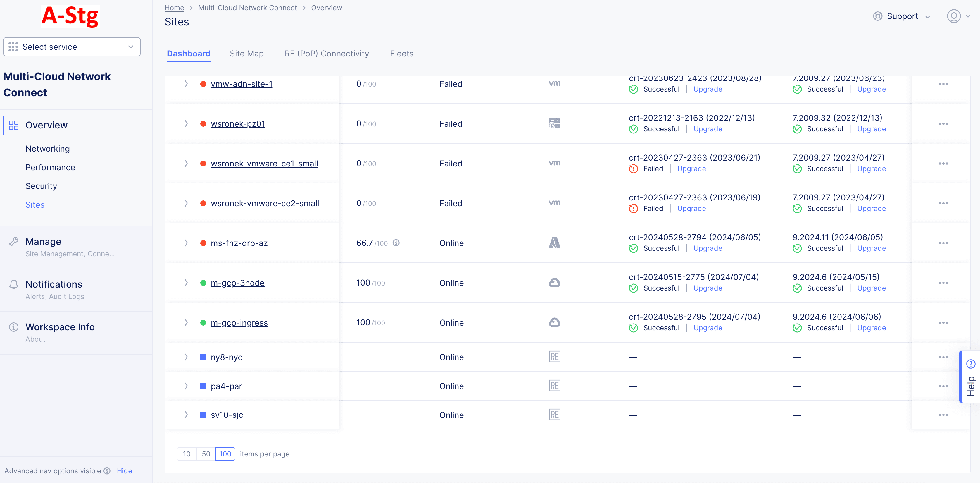The width and height of the screenshot is (980, 483).
Task: Select the Dashboard tab
Action: [188, 54]
